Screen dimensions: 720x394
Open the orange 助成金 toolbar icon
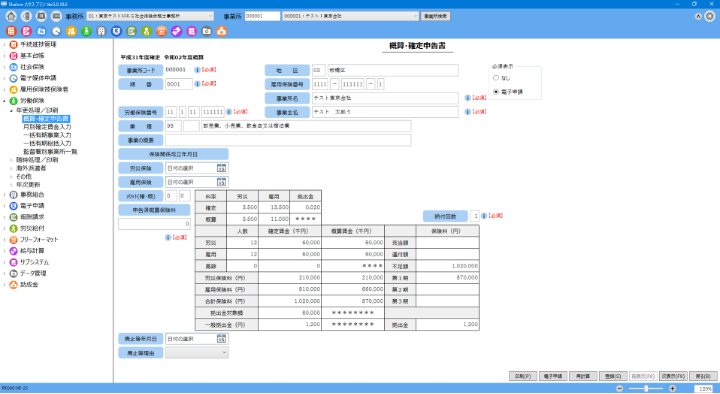tap(222, 31)
